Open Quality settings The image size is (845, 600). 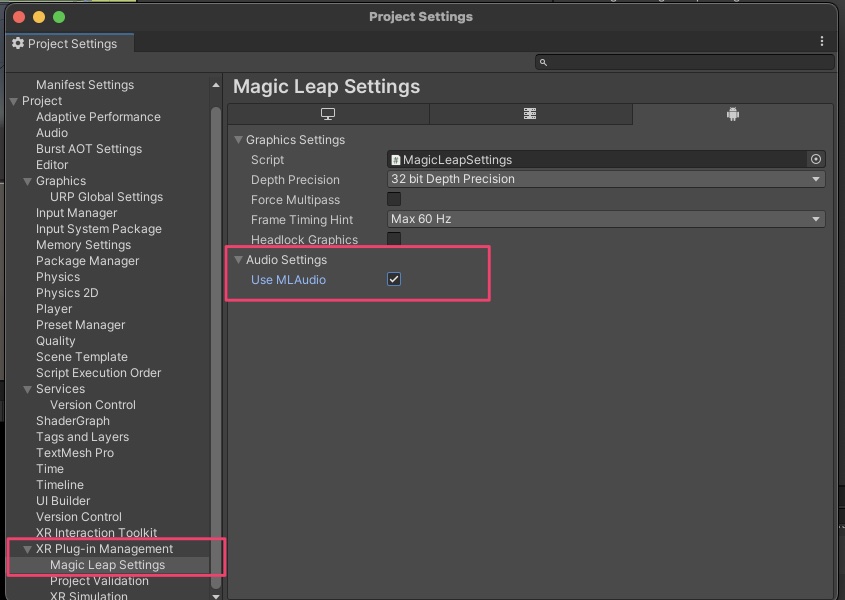pos(56,341)
